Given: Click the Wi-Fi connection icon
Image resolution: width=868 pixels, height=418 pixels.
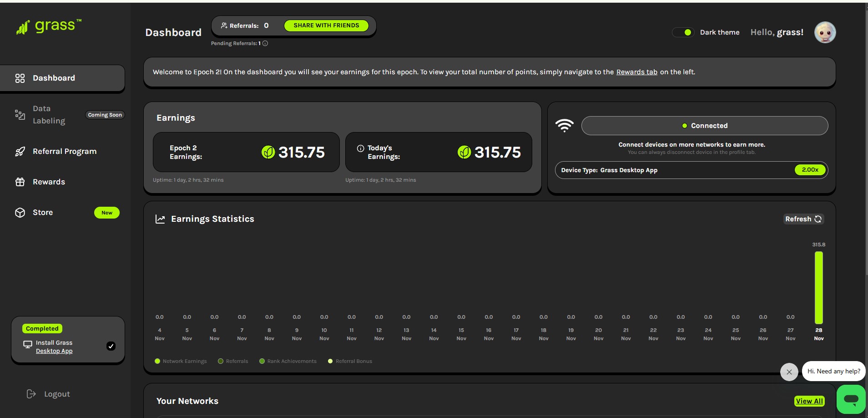Looking at the screenshot, I should [565, 125].
